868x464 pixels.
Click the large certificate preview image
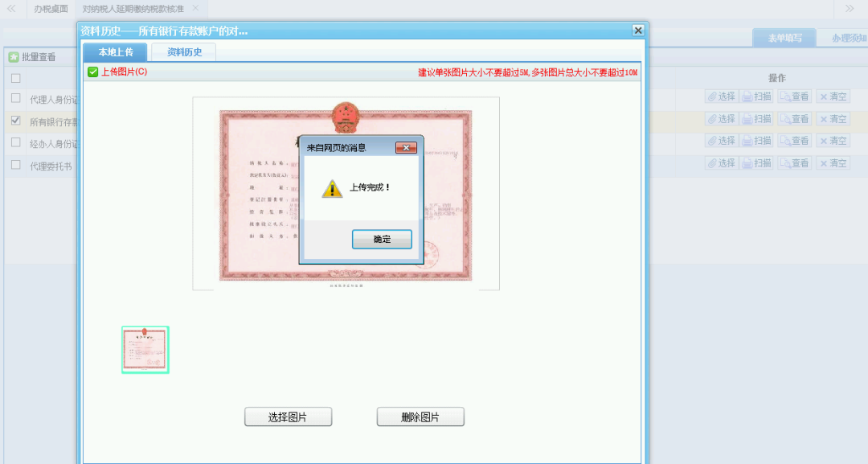coord(346,193)
